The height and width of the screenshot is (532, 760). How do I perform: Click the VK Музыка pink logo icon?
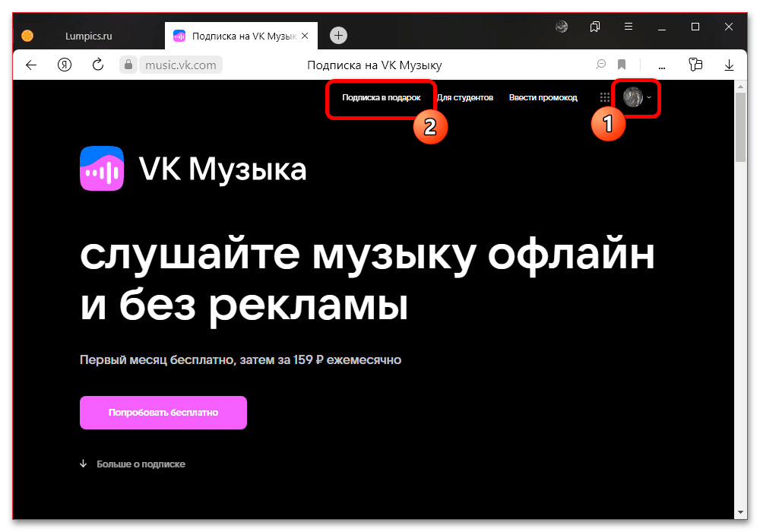(x=102, y=169)
